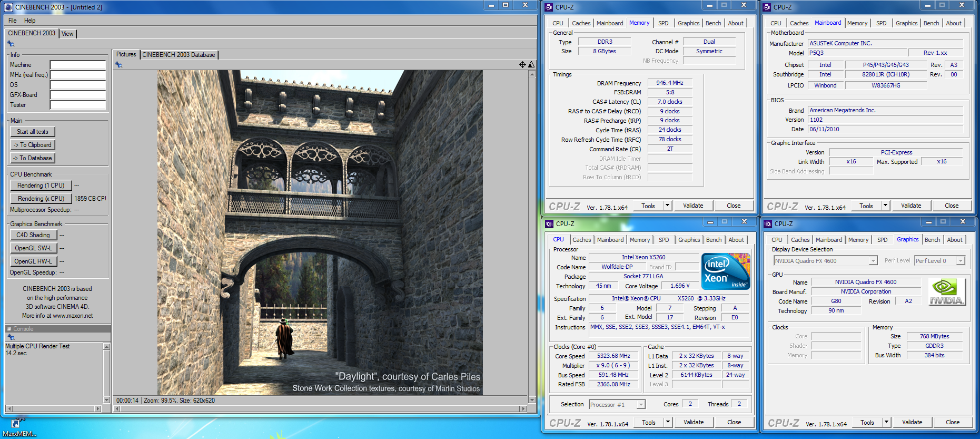Click the Machine input field
This screenshot has height=439, width=980.
tap(78, 65)
